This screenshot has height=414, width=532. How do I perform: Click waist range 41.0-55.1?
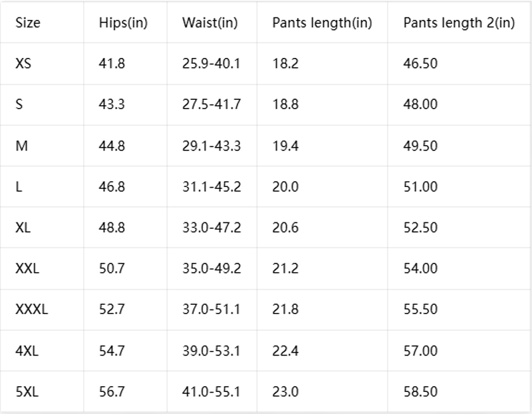pyautogui.click(x=211, y=391)
